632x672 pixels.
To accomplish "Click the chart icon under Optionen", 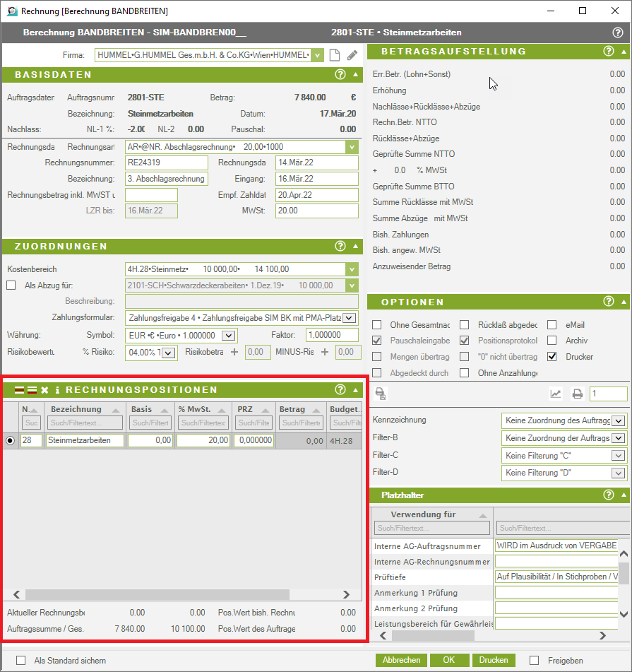I will [x=556, y=394].
